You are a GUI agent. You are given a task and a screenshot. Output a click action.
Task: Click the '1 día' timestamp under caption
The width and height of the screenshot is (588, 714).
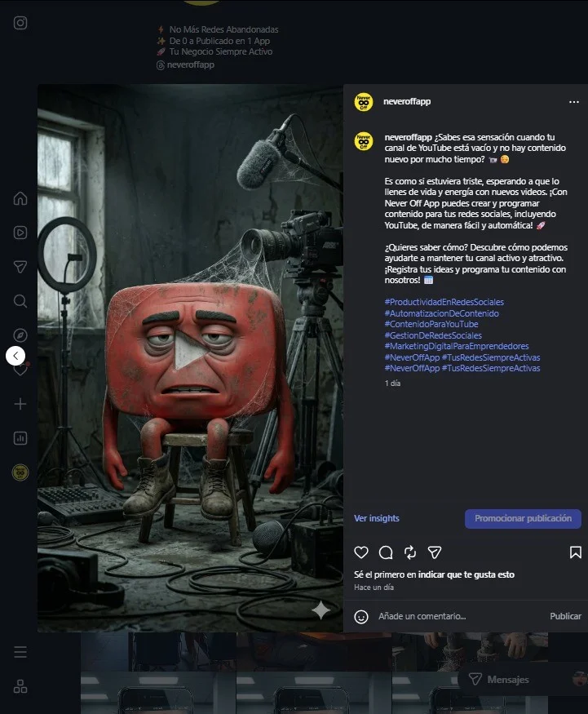pyautogui.click(x=392, y=384)
